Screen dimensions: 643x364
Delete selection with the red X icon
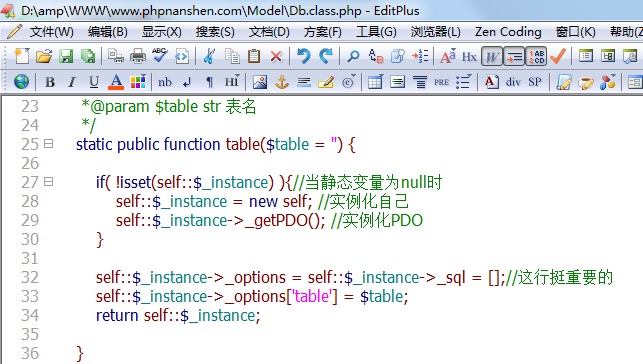tap(276, 56)
